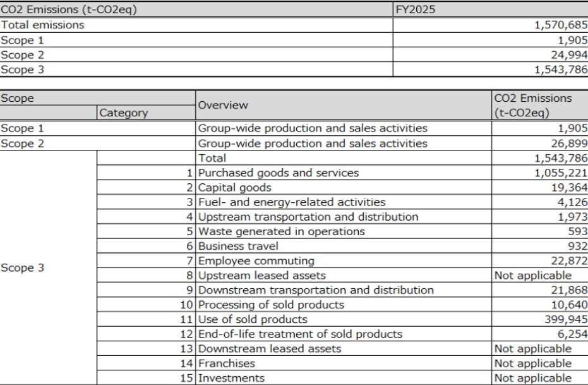Click the value 21,868
The width and height of the screenshot is (588, 385).
point(540,290)
